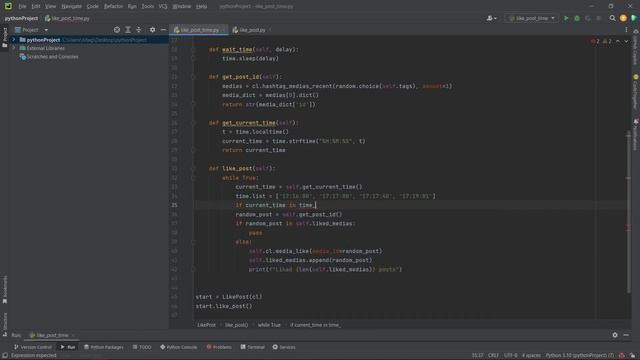The height and width of the screenshot is (360, 640).
Task: Fold the like_post method in gutter
Action: (x=193, y=169)
